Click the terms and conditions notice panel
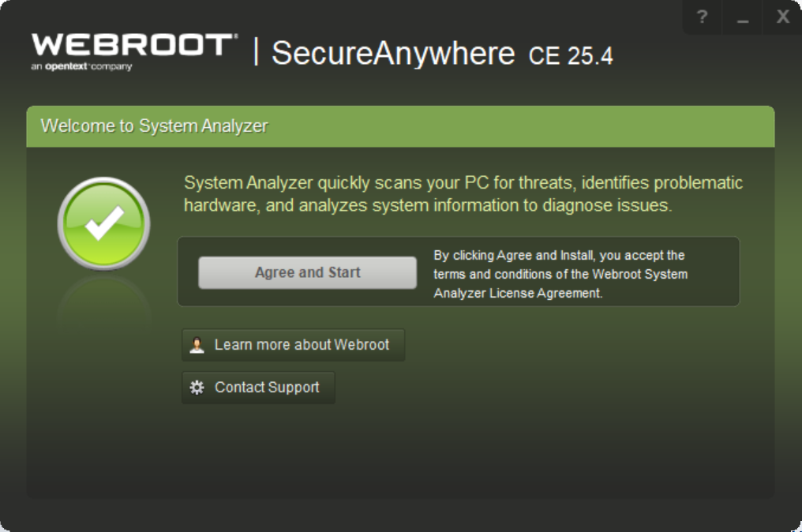802x532 pixels. pyautogui.click(x=460, y=272)
